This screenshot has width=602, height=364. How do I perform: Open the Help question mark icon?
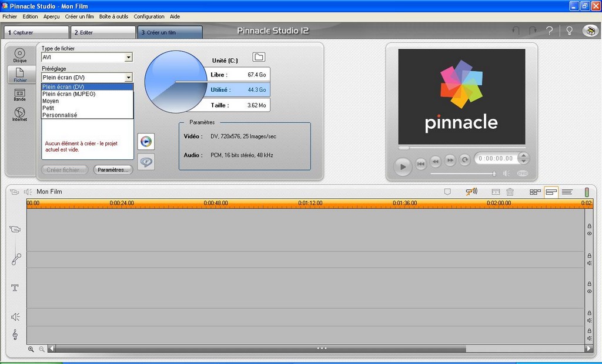tap(550, 31)
